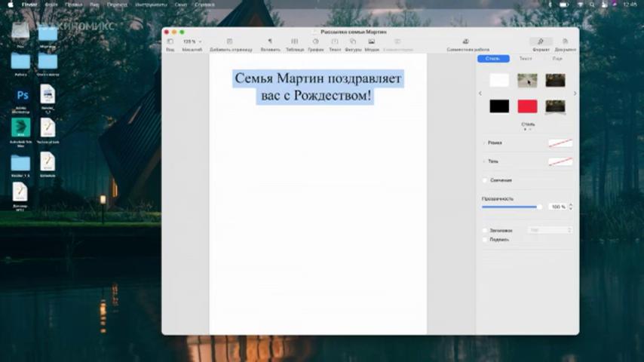
Task: Enable the reflection checkbox below Тень
Action: [485, 180]
